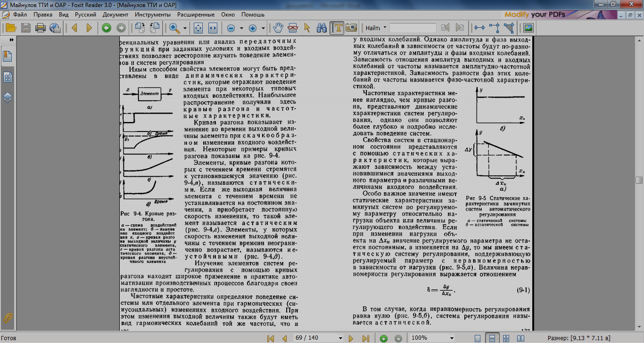Click the Find Next icon

[x=459, y=28]
